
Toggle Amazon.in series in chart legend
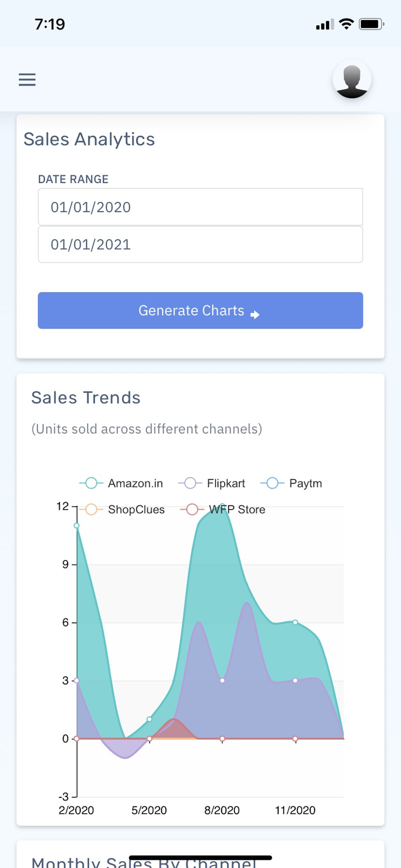(122, 483)
